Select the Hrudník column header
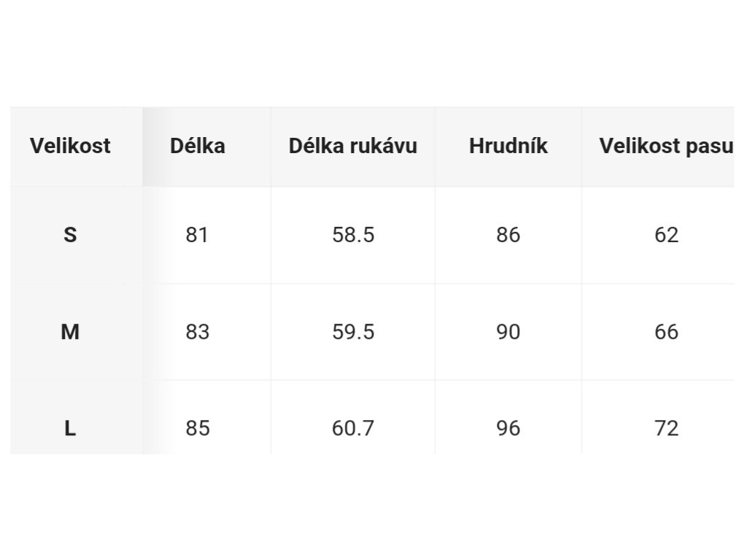Viewport: 747px width, 560px height. (508, 146)
